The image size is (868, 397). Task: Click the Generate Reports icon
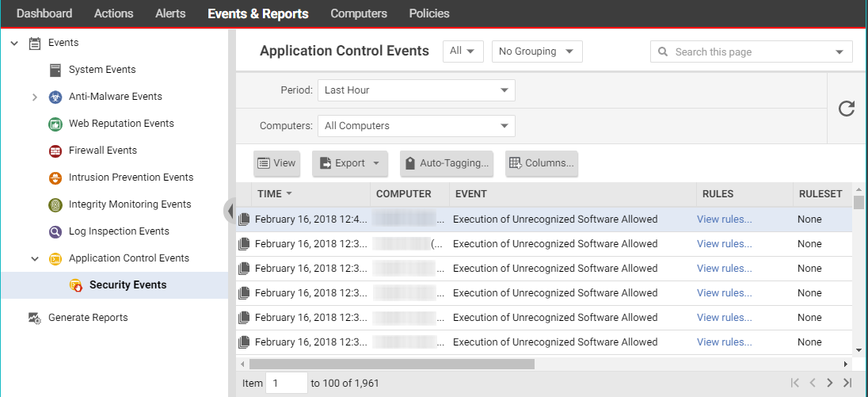34,318
